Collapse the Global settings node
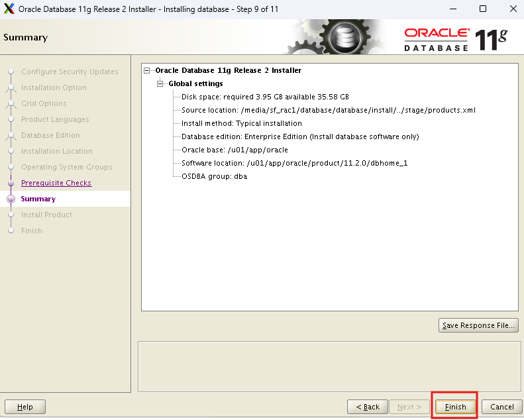 click(160, 83)
